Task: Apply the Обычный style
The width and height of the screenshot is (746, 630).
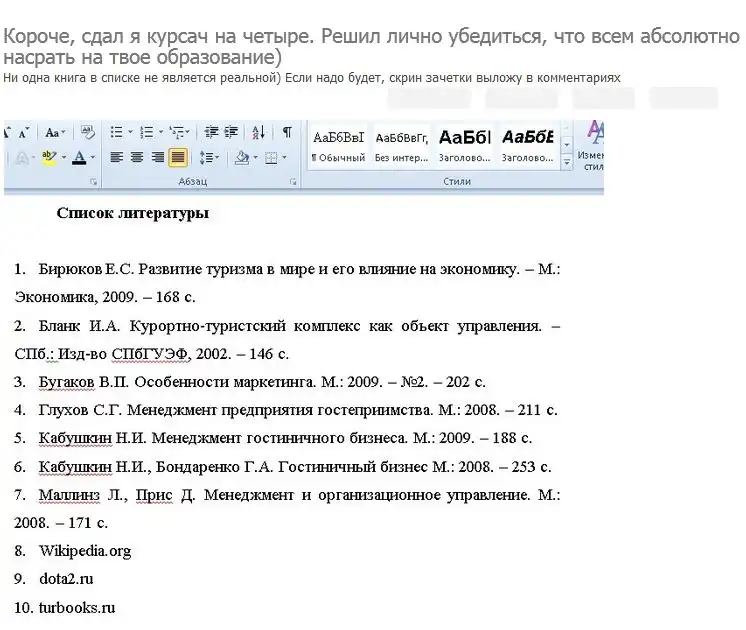Action: [338, 145]
